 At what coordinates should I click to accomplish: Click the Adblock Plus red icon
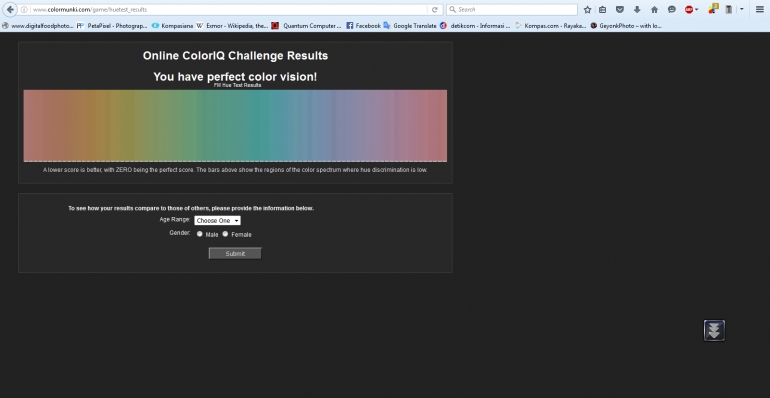pos(688,9)
